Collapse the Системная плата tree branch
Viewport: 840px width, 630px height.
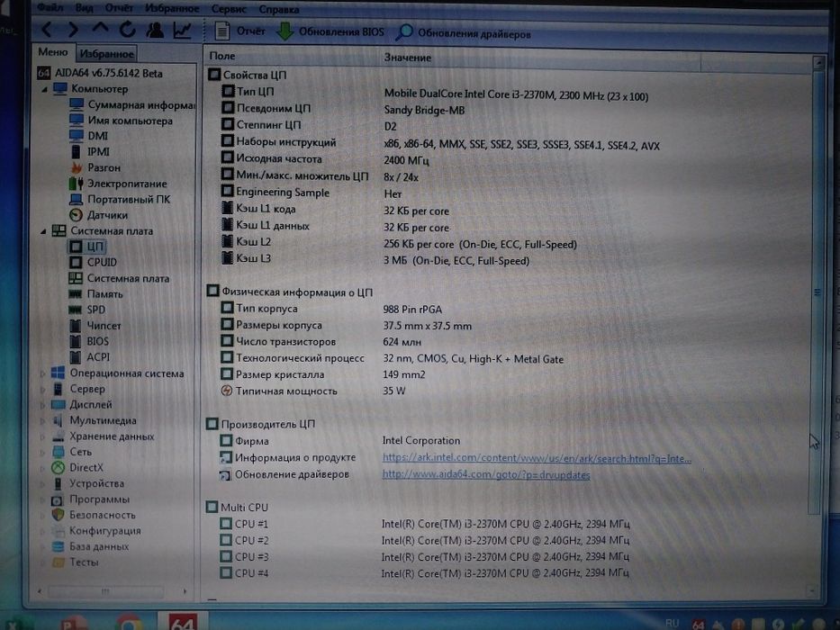click(x=43, y=231)
